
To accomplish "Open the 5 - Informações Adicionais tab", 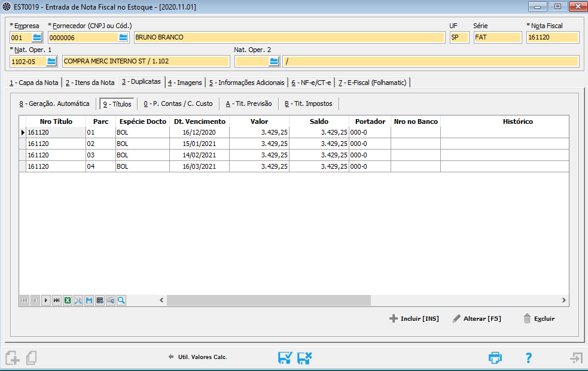I will [x=247, y=83].
